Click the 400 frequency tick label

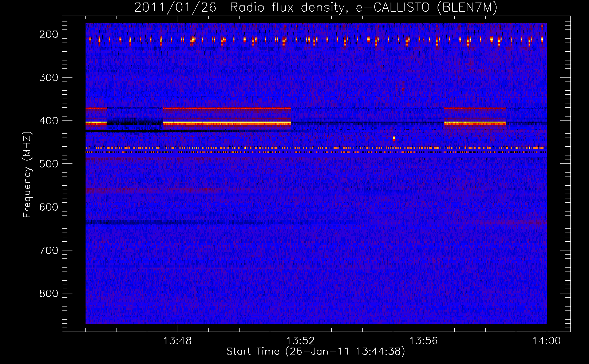point(49,121)
